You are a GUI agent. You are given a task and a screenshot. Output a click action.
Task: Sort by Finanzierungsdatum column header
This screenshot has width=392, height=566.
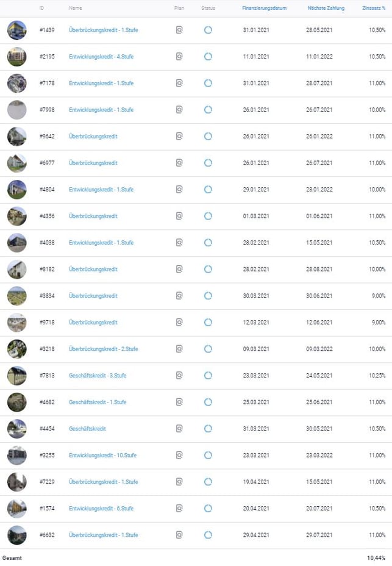click(264, 9)
